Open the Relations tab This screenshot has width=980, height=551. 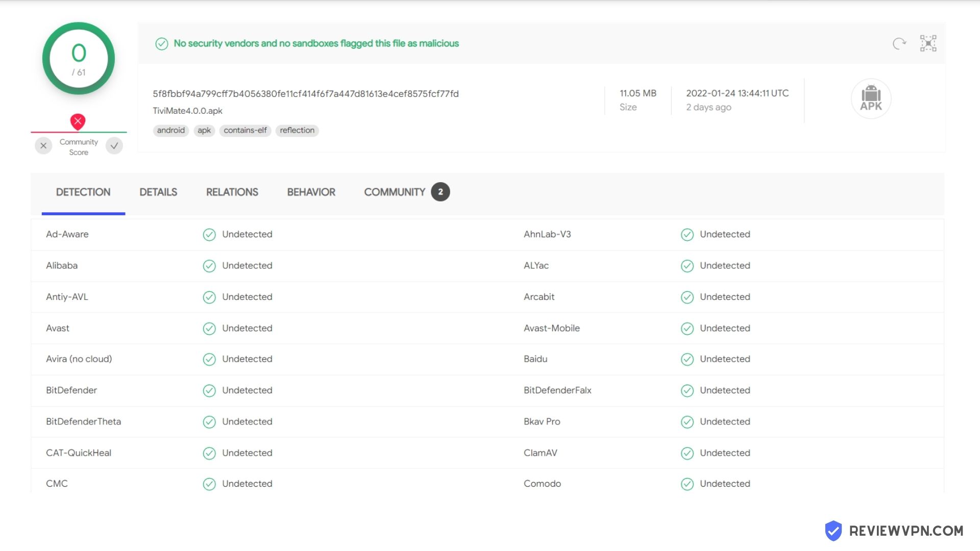(232, 192)
